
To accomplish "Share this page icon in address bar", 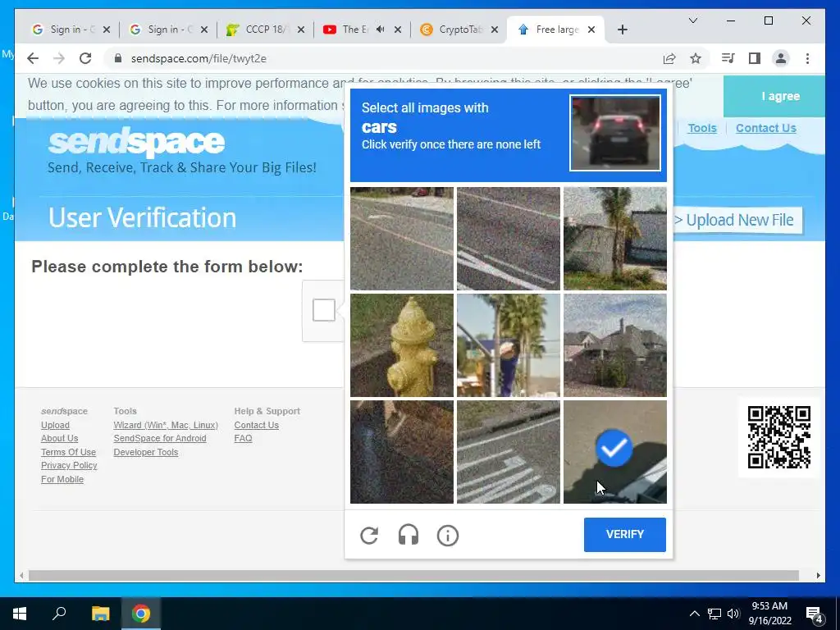I will [x=669, y=58].
